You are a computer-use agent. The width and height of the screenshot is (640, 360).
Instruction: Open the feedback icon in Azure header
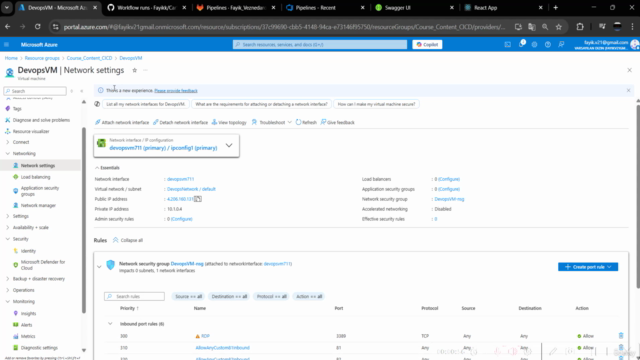(561, 44)
